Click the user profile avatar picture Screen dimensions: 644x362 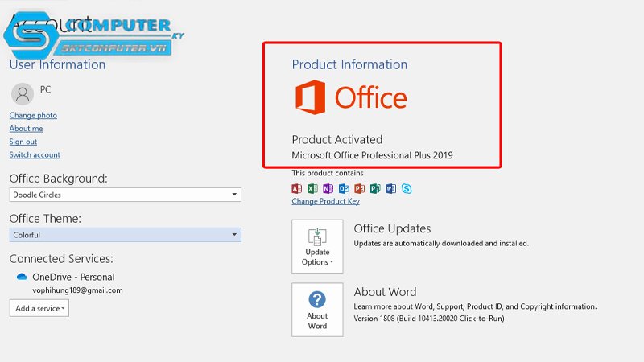coord(23,94)
